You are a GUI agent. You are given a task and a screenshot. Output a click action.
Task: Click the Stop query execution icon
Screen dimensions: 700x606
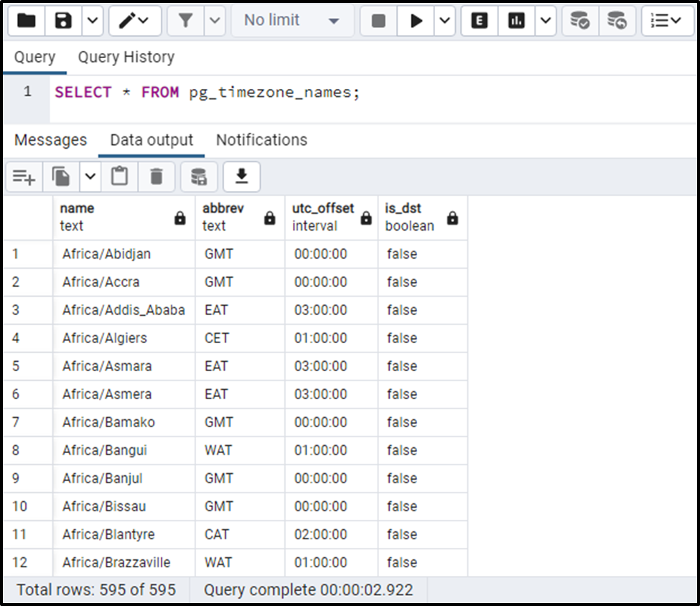[378, 20]
